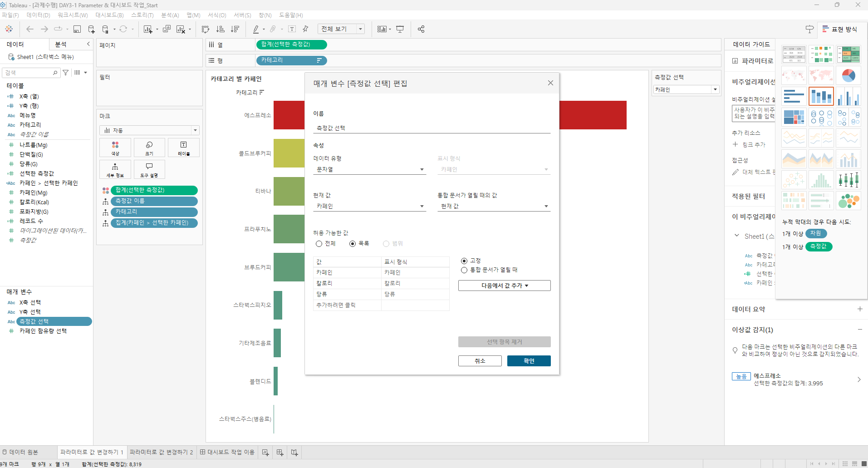Viewport: 868px width, 468px height.
Task: Open the '전체 보기' fit dropdown
Action: 341,29
